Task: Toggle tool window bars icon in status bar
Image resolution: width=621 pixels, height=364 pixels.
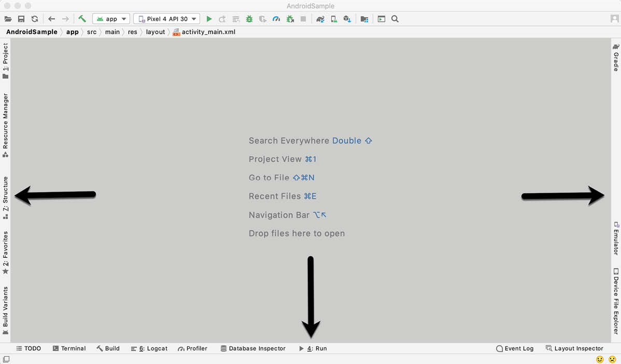Action: [6, 359]
